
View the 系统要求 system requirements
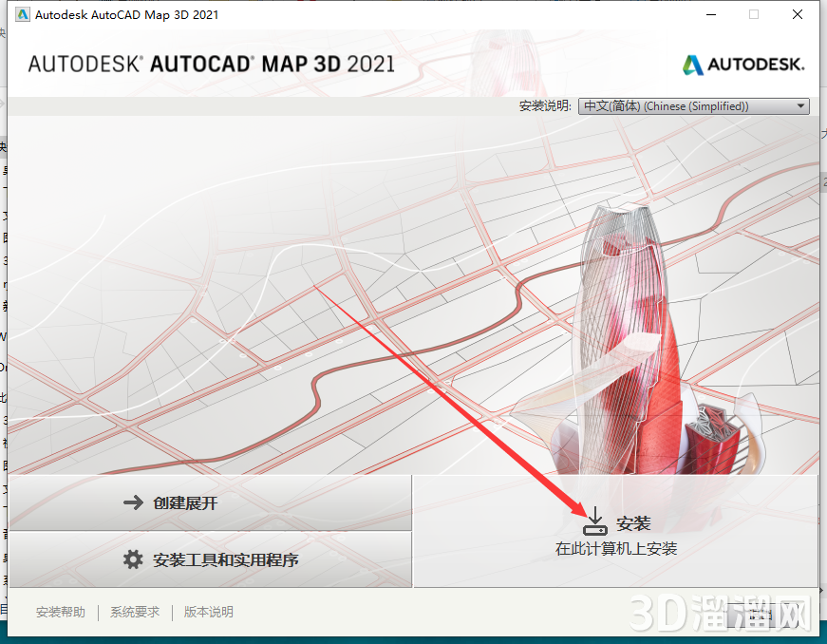tap(134, 612)
